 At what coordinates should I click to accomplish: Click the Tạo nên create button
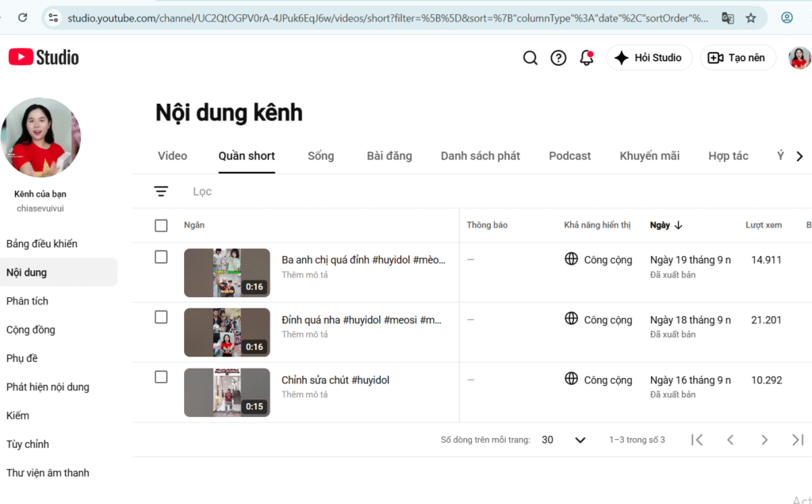pyautogui.click(x=737, y=57)
